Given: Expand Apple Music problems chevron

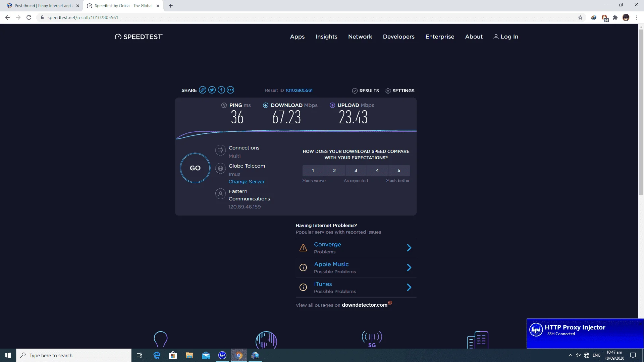Looking at the screenshot, I should pyautogui.click(x=409, y=267).
